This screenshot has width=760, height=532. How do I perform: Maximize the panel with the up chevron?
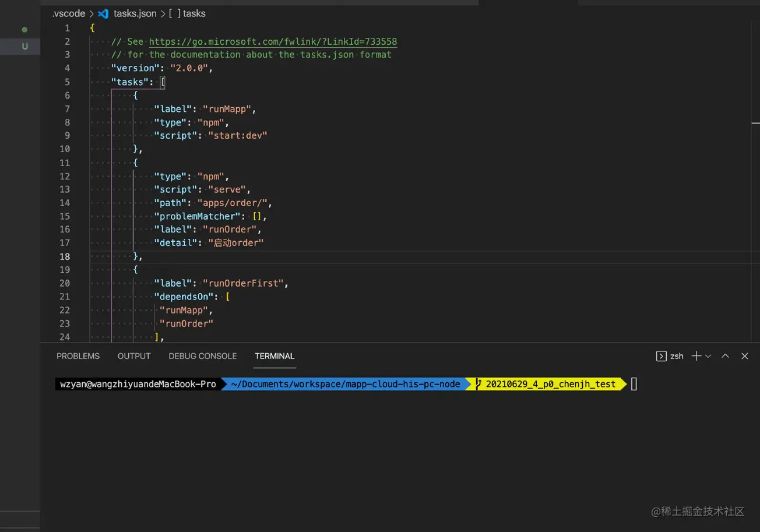(725, 356)
